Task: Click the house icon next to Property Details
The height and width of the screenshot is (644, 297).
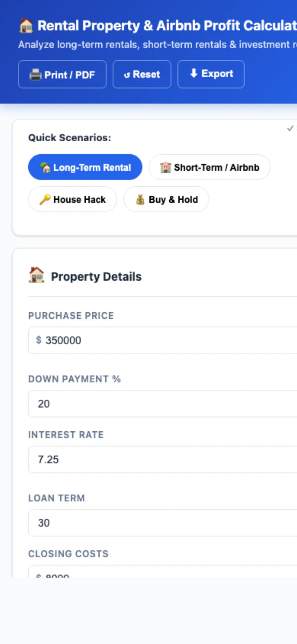Action: click(36, 276)
